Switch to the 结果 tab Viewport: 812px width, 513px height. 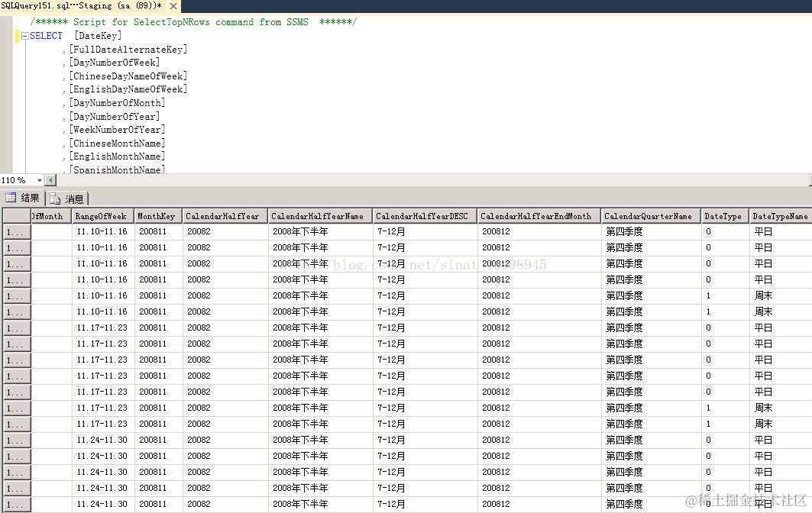click(24, 198)
